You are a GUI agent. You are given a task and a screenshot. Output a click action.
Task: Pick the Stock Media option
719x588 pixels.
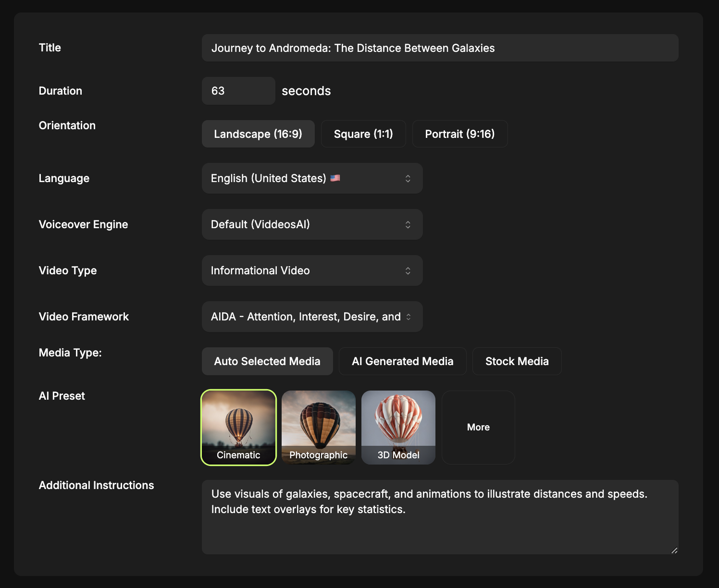[x=517, y=361]
